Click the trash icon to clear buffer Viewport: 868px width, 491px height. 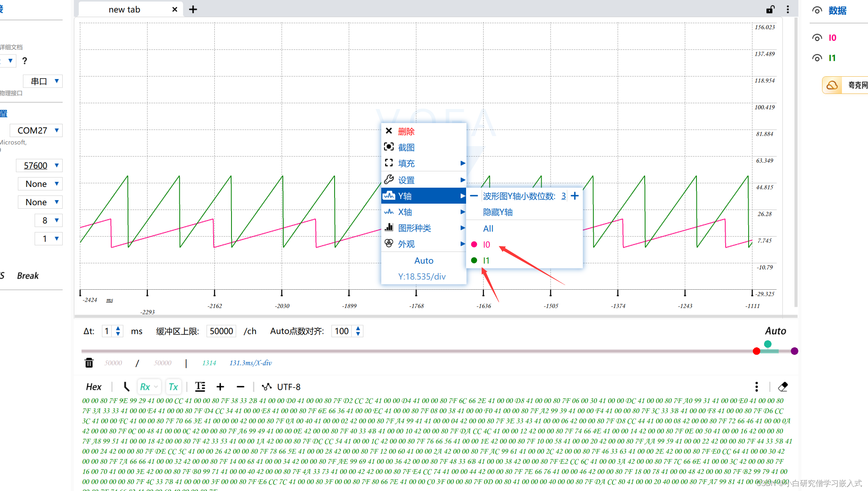89,363
